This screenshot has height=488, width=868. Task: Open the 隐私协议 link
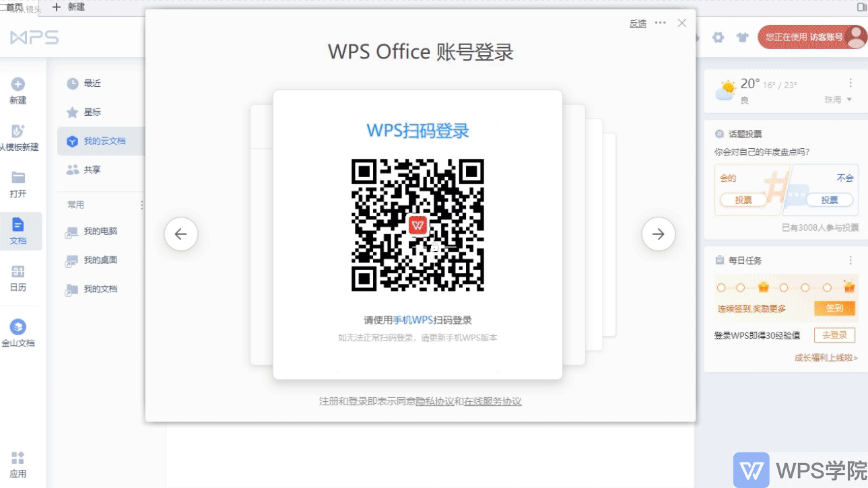435,402
